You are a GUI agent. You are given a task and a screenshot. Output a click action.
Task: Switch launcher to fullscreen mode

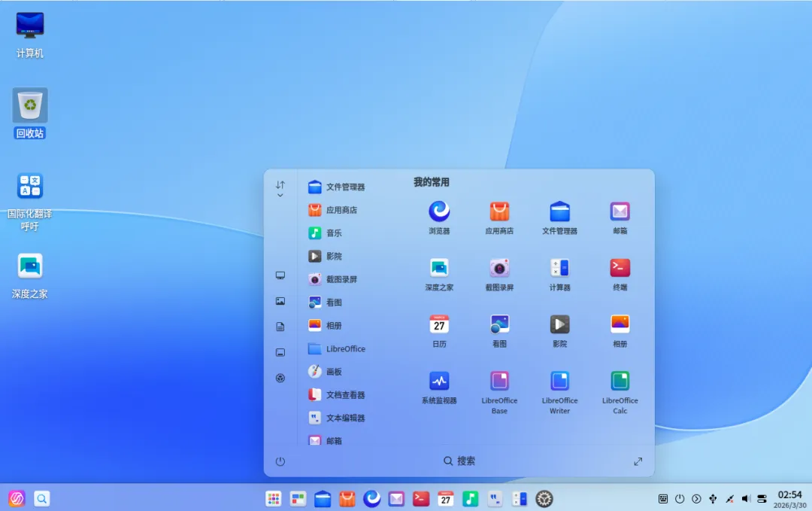pos(638,461)
